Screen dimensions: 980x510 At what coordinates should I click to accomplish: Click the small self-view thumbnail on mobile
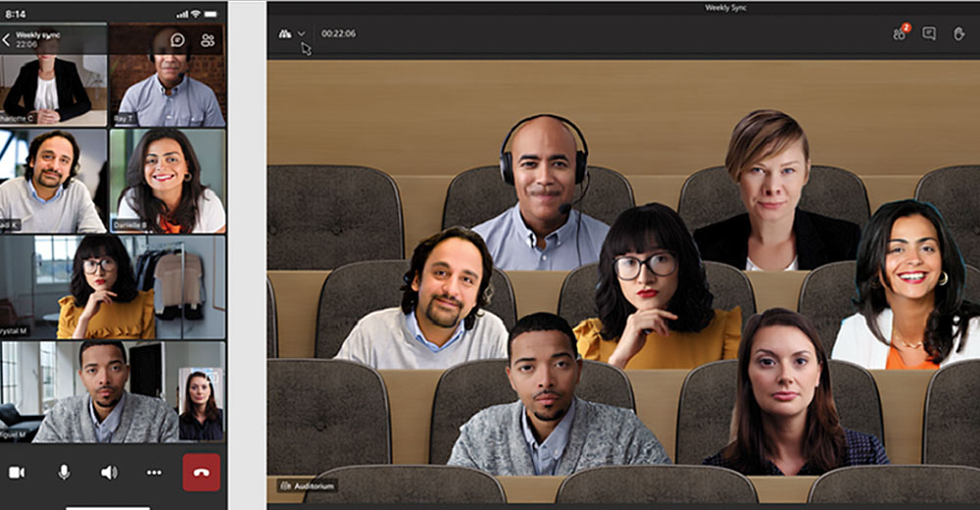[201, 404]
